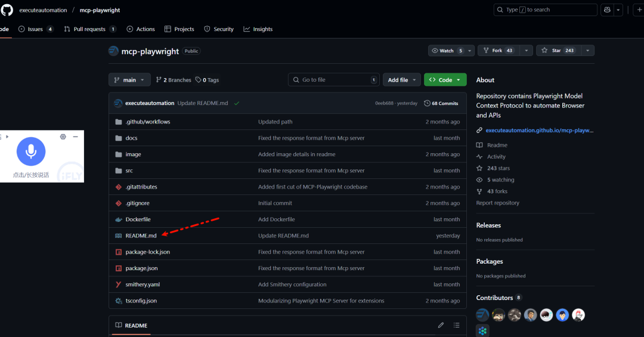Open the executeautomation.github.io website link
Viewport: 644px width, 337px height.
(539, 130)
